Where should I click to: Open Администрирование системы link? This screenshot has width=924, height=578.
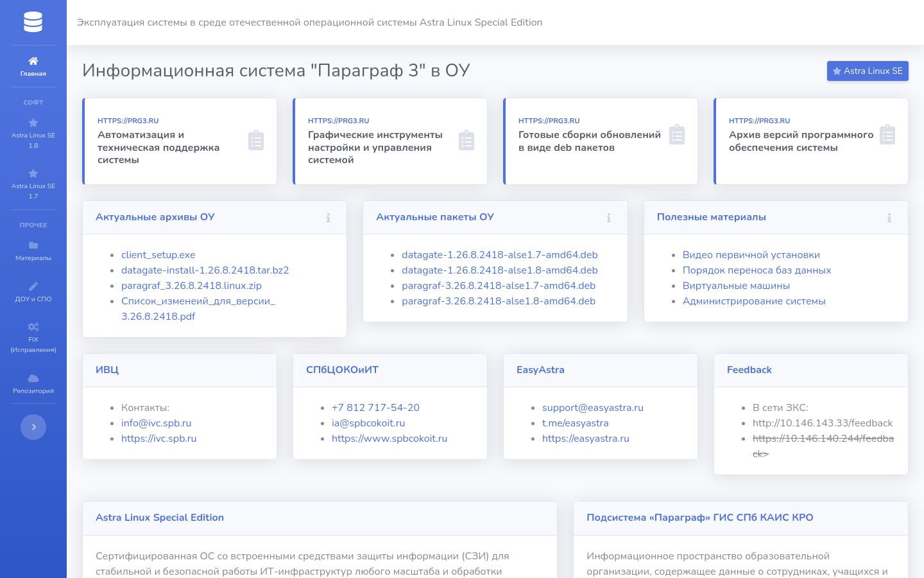(754, 301)
